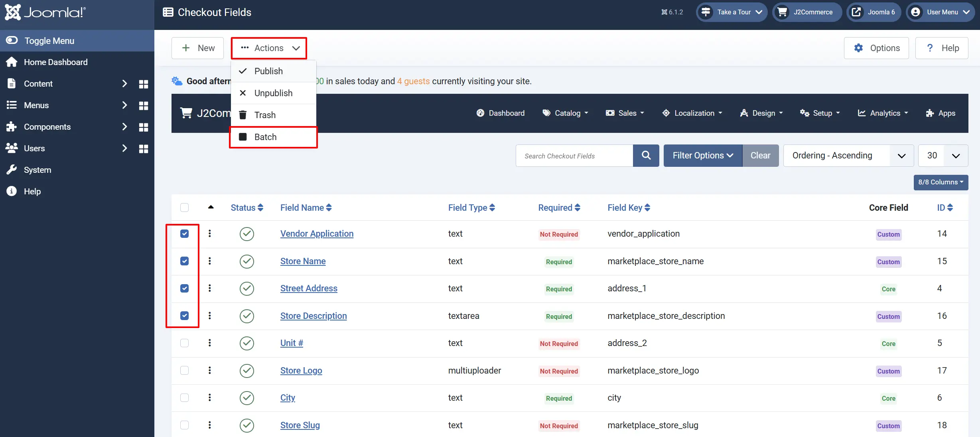Click the drag handle dots for Store Name
This screenshot has height=437, width=980.
pos(210,261)
